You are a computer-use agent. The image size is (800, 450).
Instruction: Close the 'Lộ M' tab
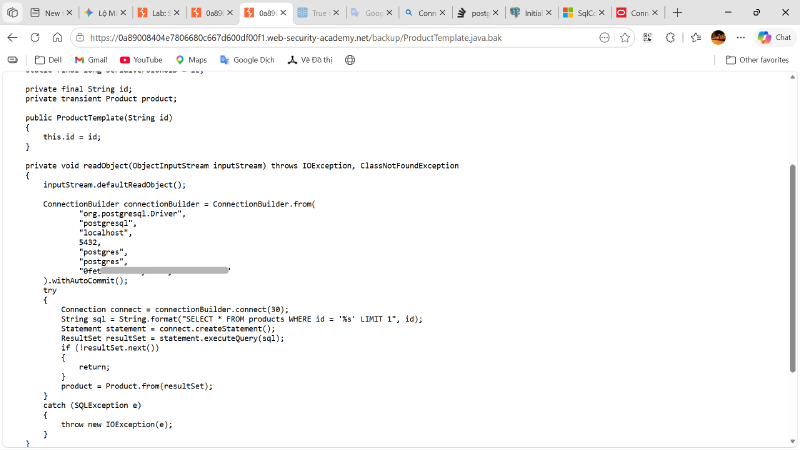click(x=123, y=13)
